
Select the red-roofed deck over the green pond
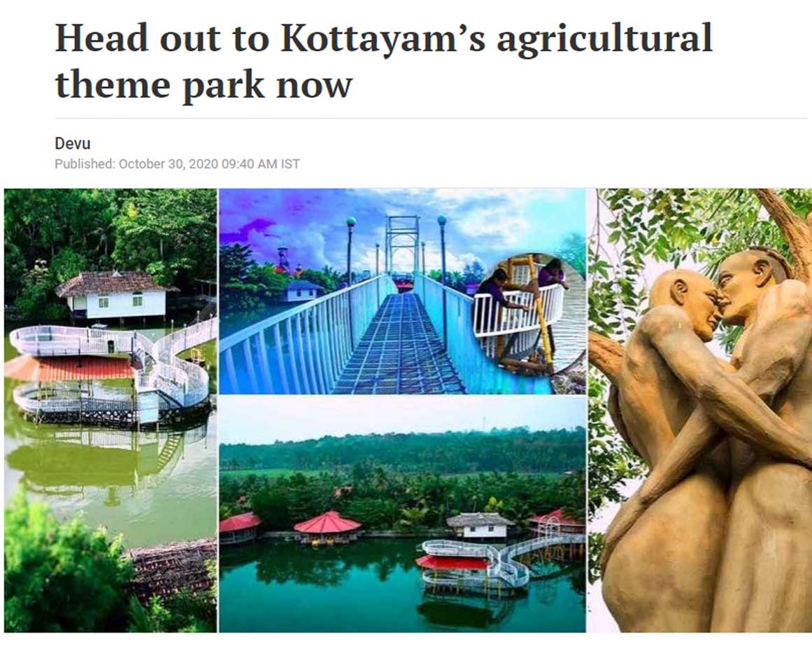click(x=70, y=367)
